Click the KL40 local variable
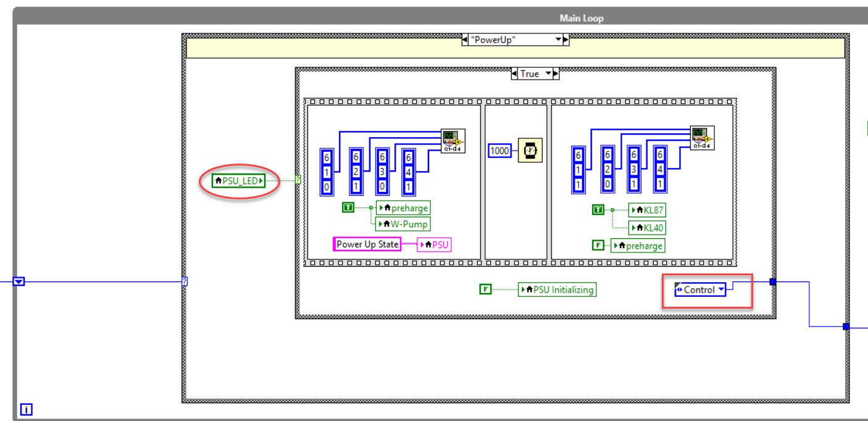The width and height of the screenshot is (868, 421). [x=648, y=228]
